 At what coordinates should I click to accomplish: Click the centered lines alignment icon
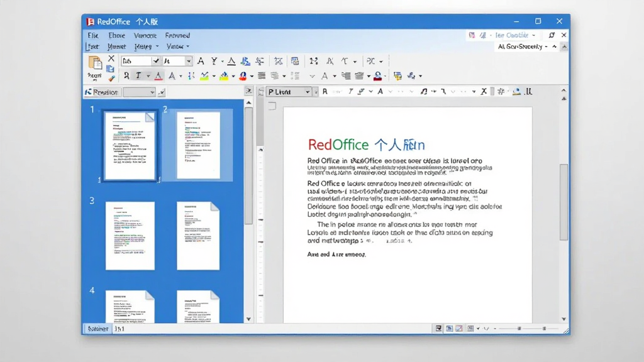click(274, 76)
